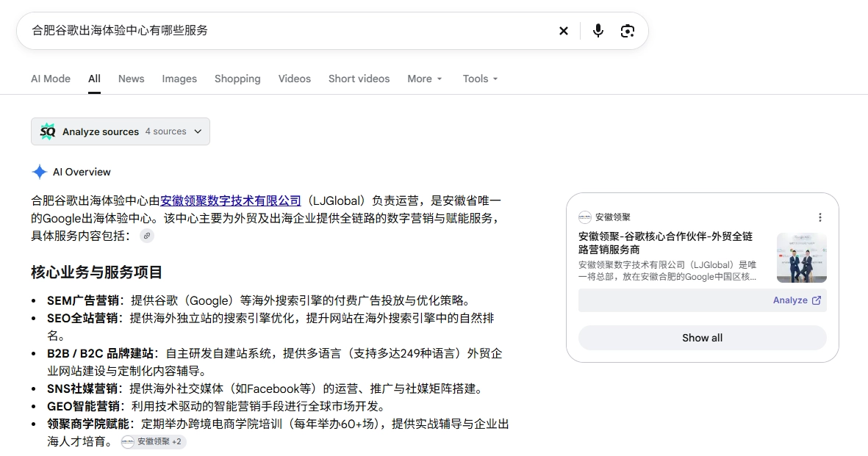Image resolution: width=868 pixels, height=456 pixels.
Task: Click source card description snippet text
Action: [667, 271]
